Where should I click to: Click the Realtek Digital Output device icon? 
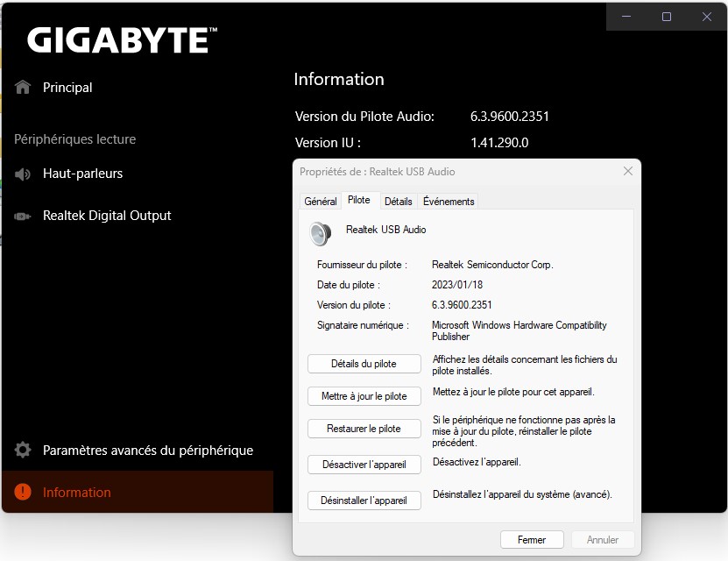(x=23, y=216)
